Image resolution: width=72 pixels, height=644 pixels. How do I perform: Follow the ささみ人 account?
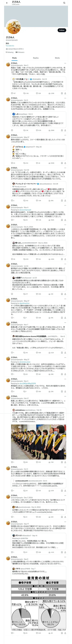(62, 30)
